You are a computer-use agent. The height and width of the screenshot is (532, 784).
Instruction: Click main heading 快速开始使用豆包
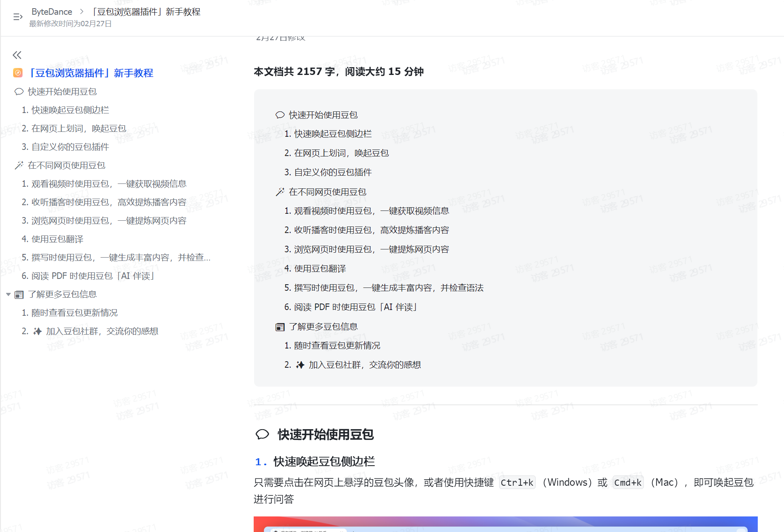point(325,435)
